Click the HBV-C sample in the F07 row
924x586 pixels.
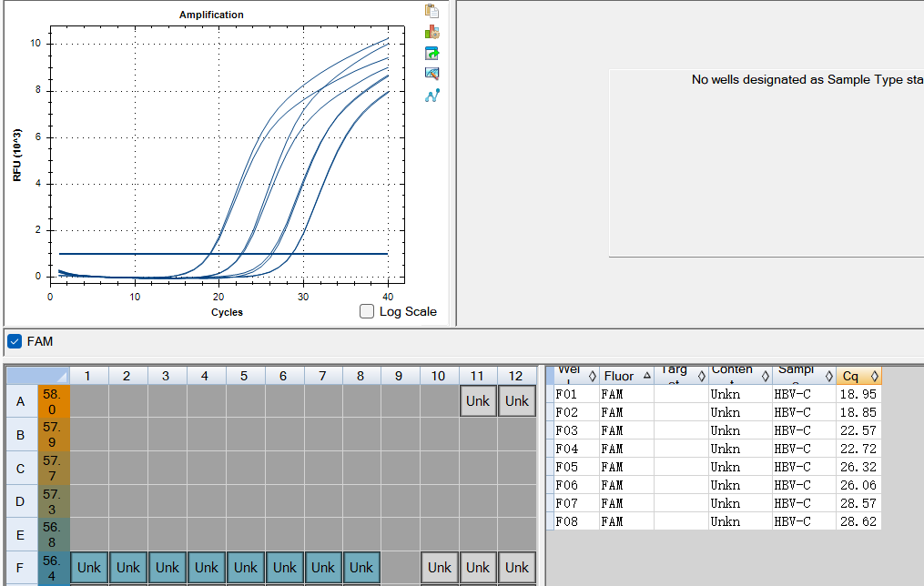tap(804, 503)
